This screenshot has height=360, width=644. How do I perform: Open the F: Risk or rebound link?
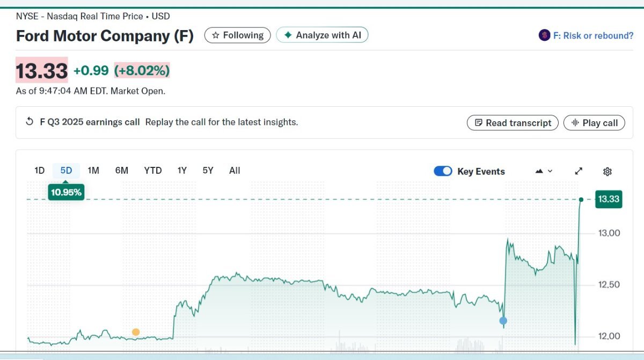click(x=593, y=35)
